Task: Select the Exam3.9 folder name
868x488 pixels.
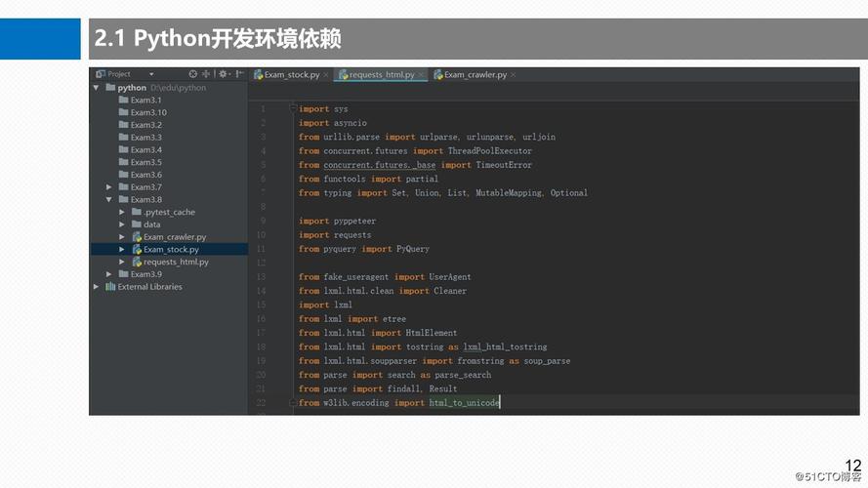Action: 146,274
